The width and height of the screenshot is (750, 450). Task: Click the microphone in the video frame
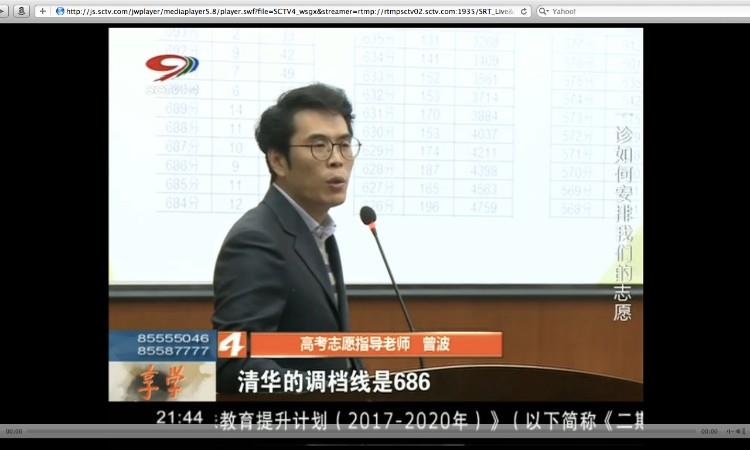pos(368,215)
